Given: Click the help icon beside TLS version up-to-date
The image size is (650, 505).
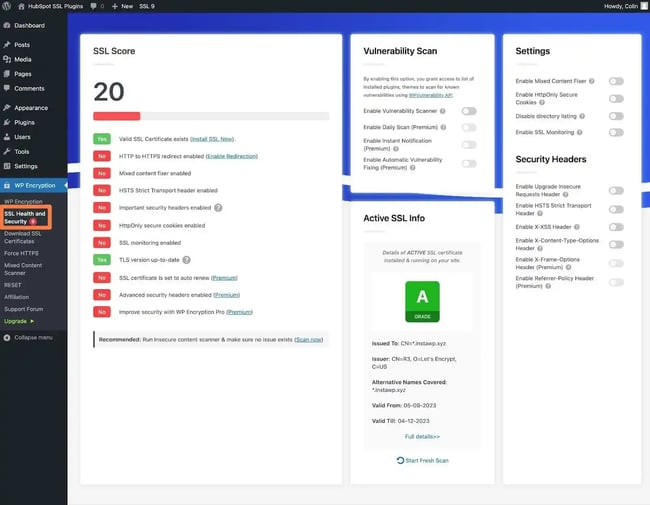Looking at the screenshot, I should point(186,259).
